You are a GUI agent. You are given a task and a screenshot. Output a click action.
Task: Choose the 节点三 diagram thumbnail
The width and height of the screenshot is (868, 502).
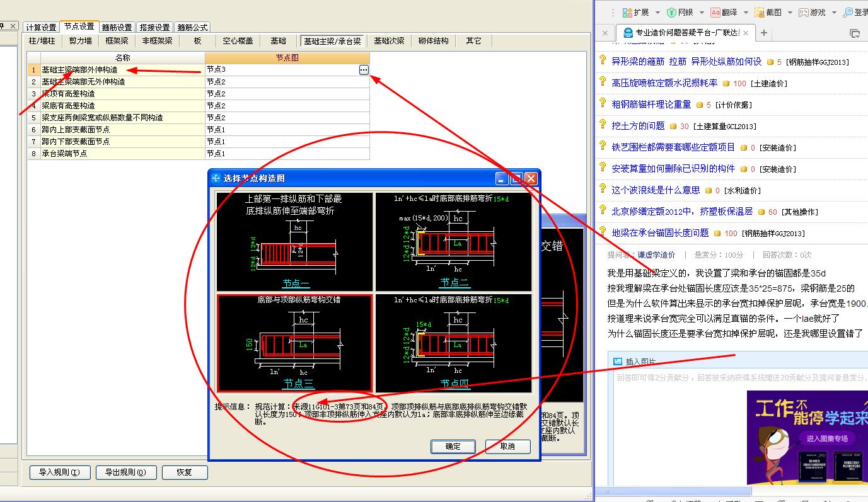coord(294,343)
